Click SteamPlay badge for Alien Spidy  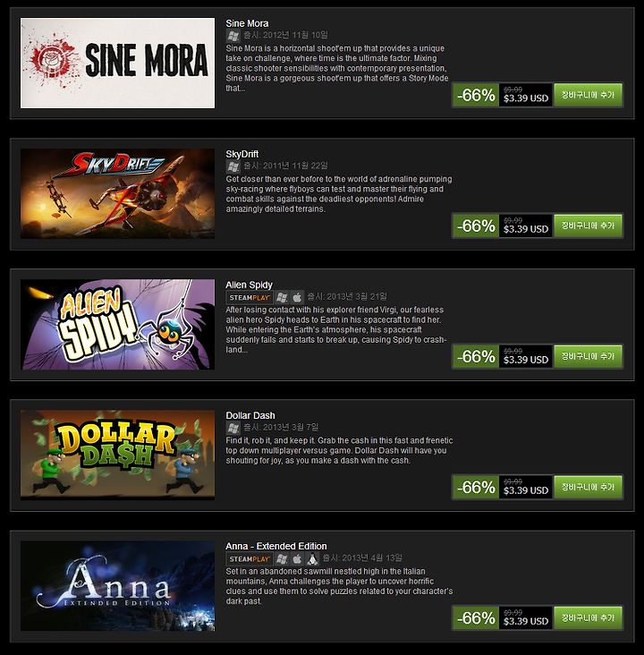[x=250, y=297]
